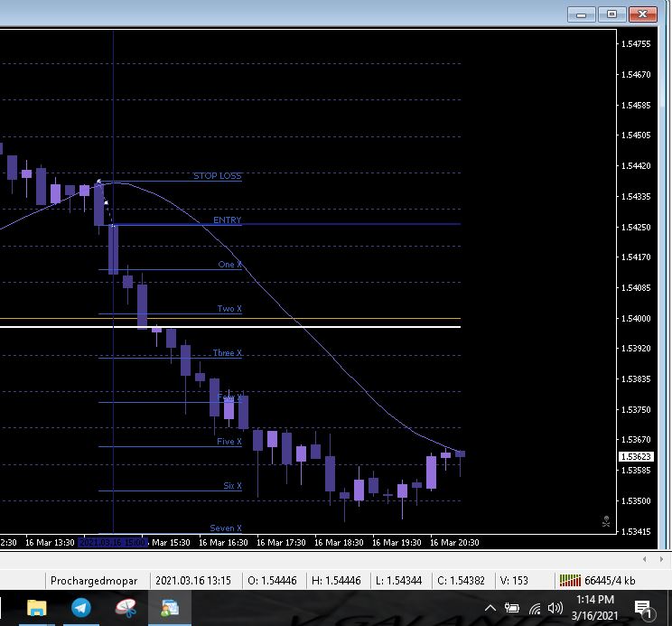Click the skull icon in the chart corner
The height and width of the screenshot is (626, 672).
pos(606,521)
